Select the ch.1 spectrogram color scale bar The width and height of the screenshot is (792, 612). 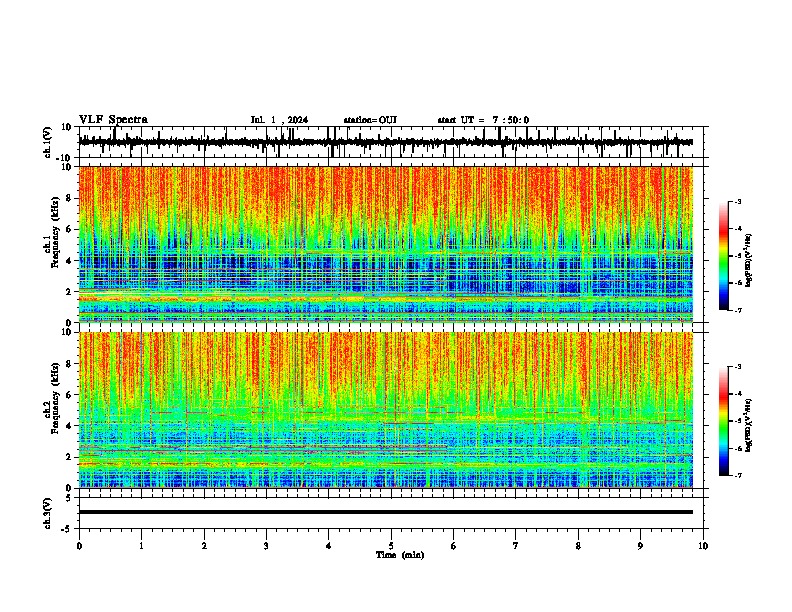[724, 256]
